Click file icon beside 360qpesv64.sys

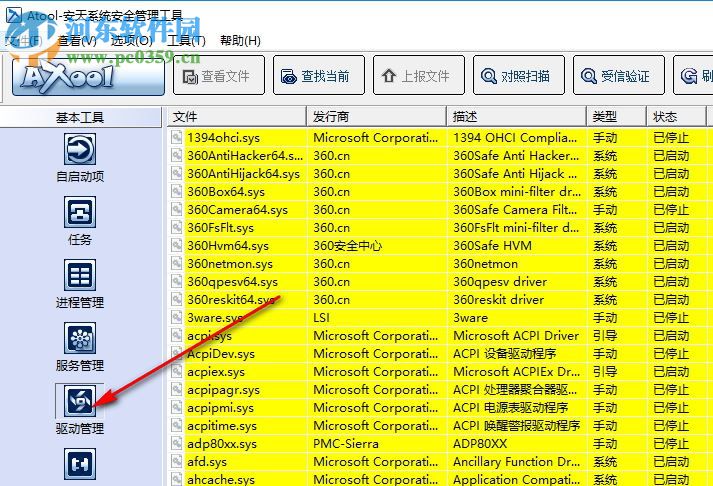[177, 281]
